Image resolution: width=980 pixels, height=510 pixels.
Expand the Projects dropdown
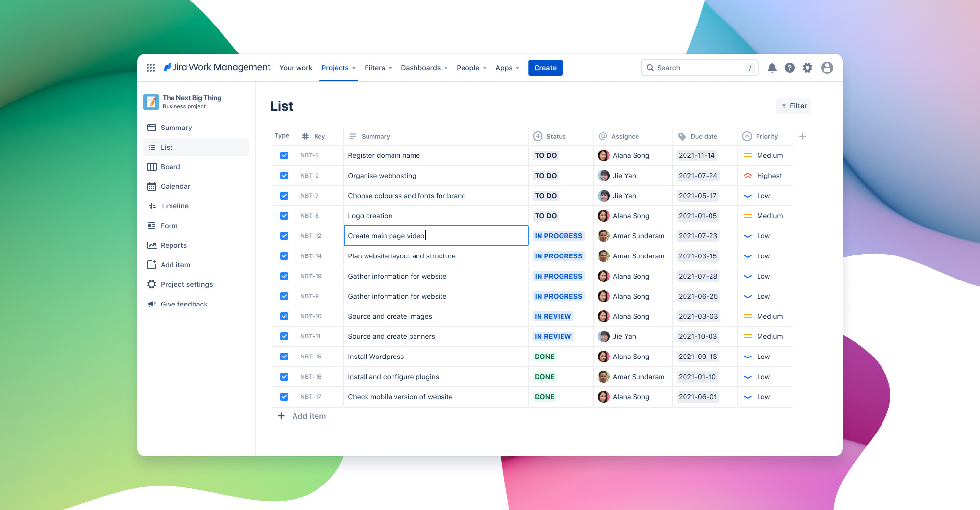[x=339, y=68]
